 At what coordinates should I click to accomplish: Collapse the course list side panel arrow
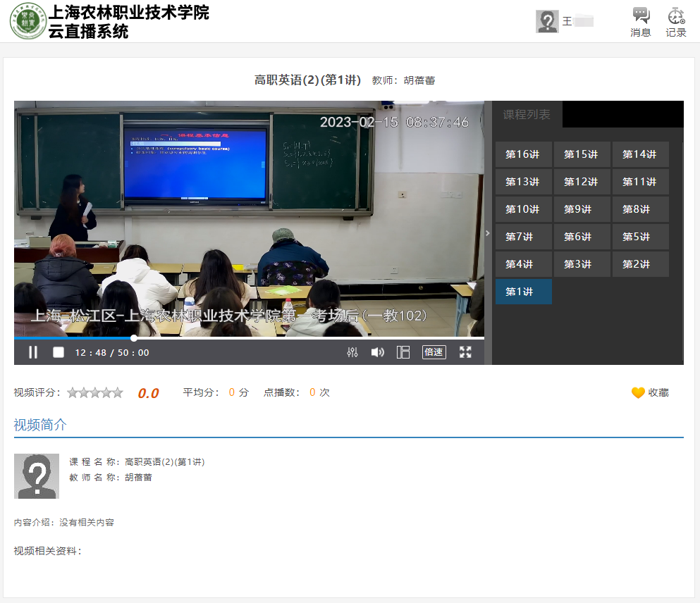tap(488, 233)
